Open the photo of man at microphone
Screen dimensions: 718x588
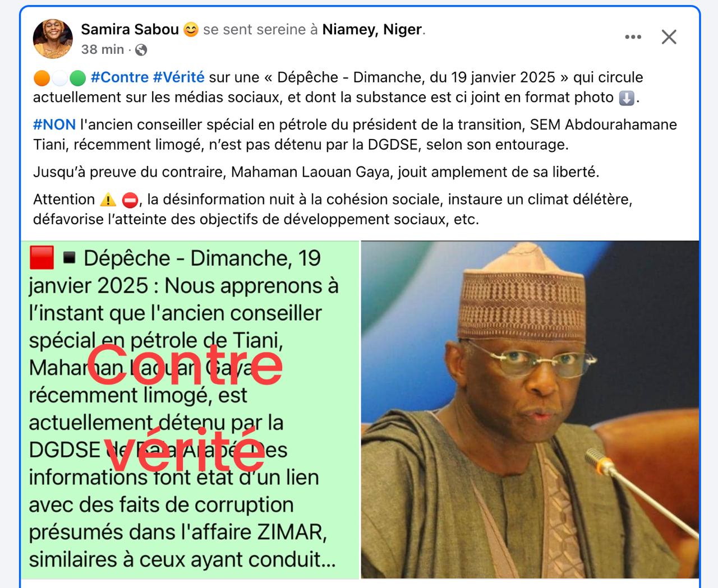pos(530,410)
